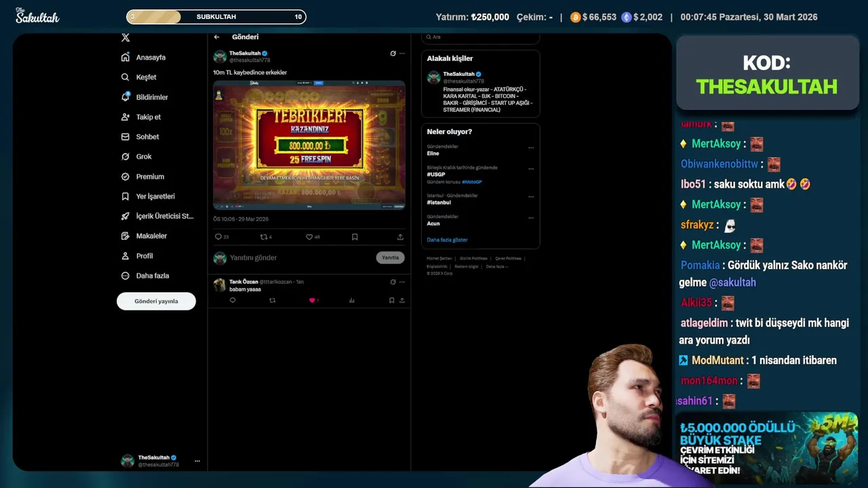Click reply icon with 23 comments
Image resolution: width=868 pixels, height=488 pixels.
click(x=218, y=237)
